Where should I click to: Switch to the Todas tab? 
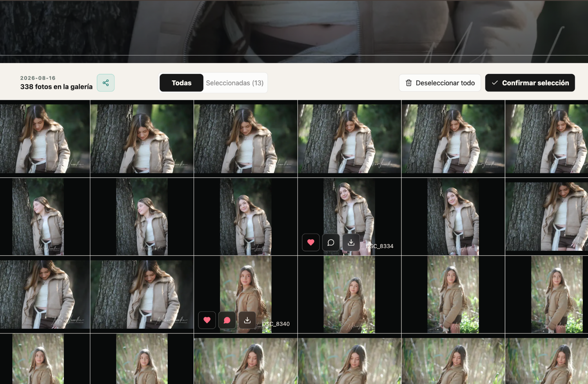181,83
